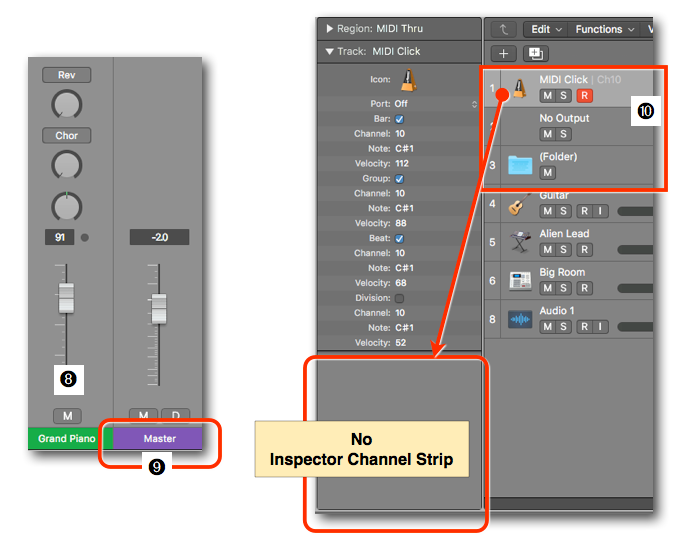Click the Master channel volume fader

pos(158,310)
